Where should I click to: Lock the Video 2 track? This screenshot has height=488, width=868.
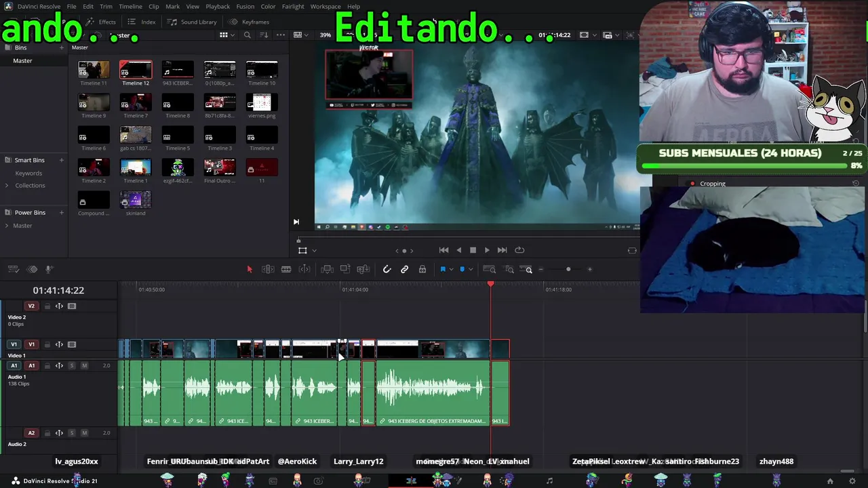(x=47, y=306)
